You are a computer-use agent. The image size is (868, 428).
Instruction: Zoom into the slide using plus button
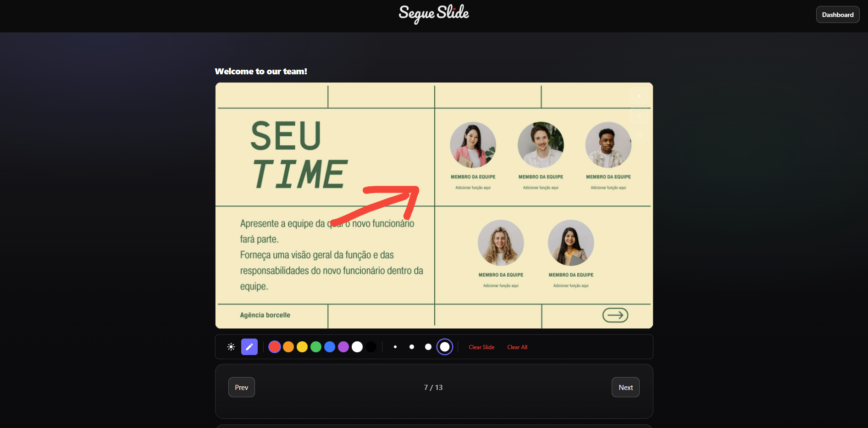click(x=639, y=96)
